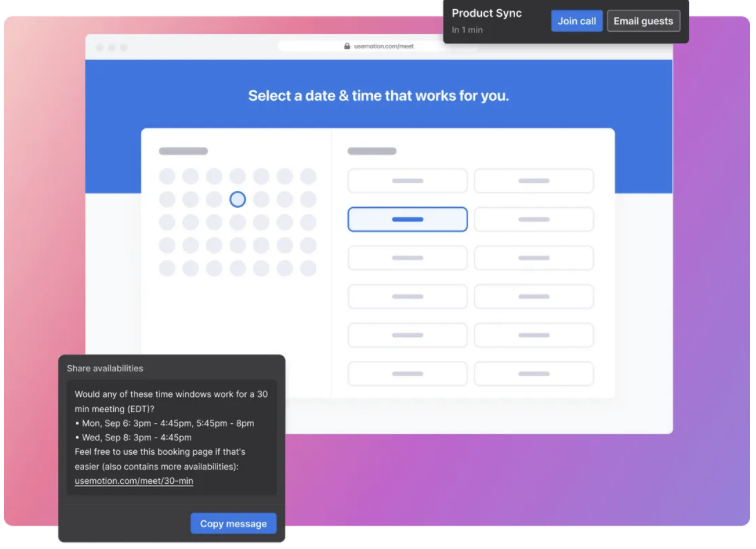Click the Product Sync notification title
Viewport: 756px width, 549px height.
[487, 13]
